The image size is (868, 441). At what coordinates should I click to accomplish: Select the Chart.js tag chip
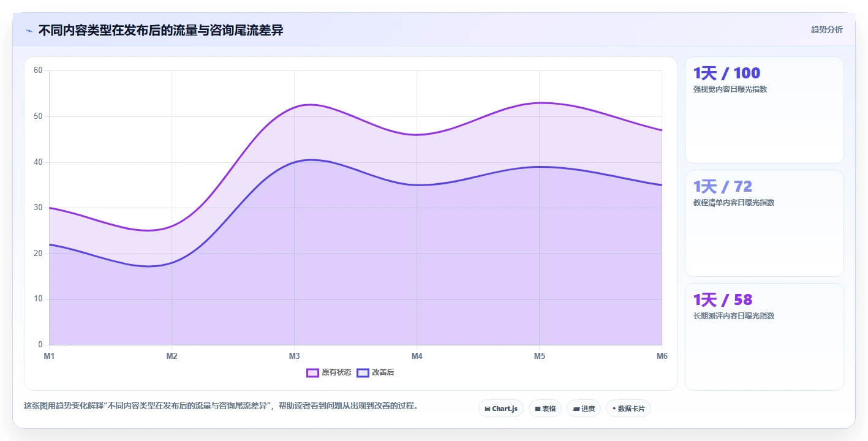pyautogui.click(x=501, y=409)
